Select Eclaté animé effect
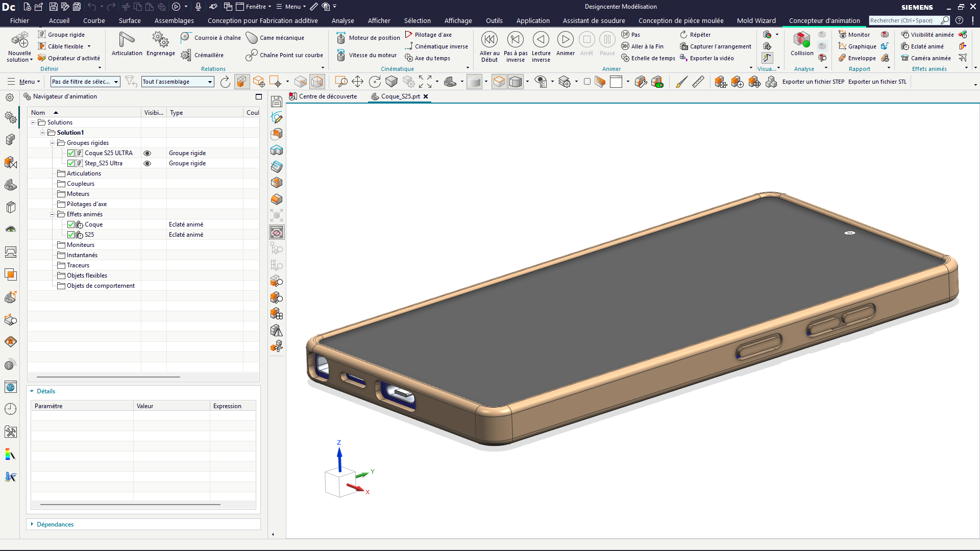 922,46
